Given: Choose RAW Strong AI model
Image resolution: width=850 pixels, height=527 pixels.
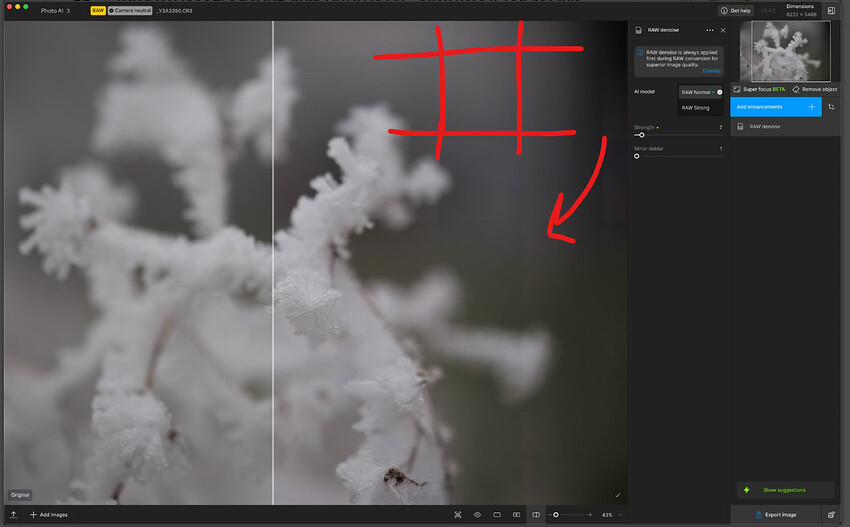Looking at the screenshot, I should (696, 108).
